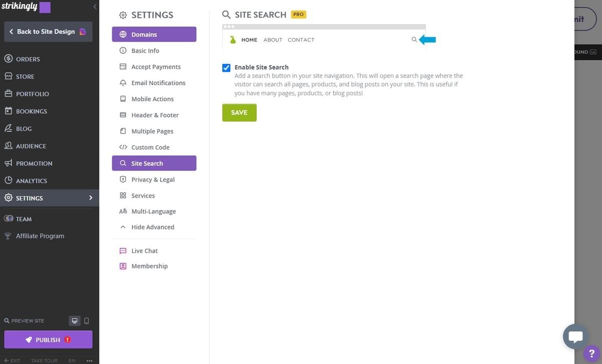Click the Multiple Pages document icon
The image size is (602, 364).
[123, 131]
